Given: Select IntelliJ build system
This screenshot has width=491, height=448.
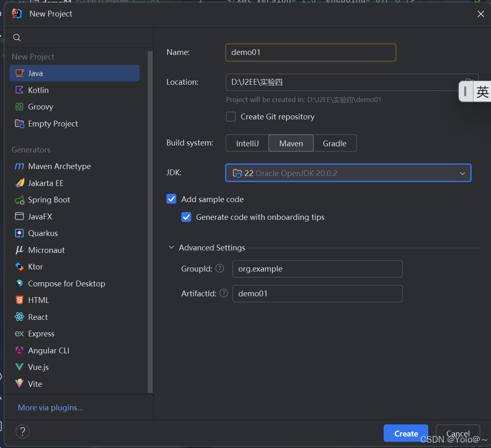Looking at the screenshot, I should [247, 143].
